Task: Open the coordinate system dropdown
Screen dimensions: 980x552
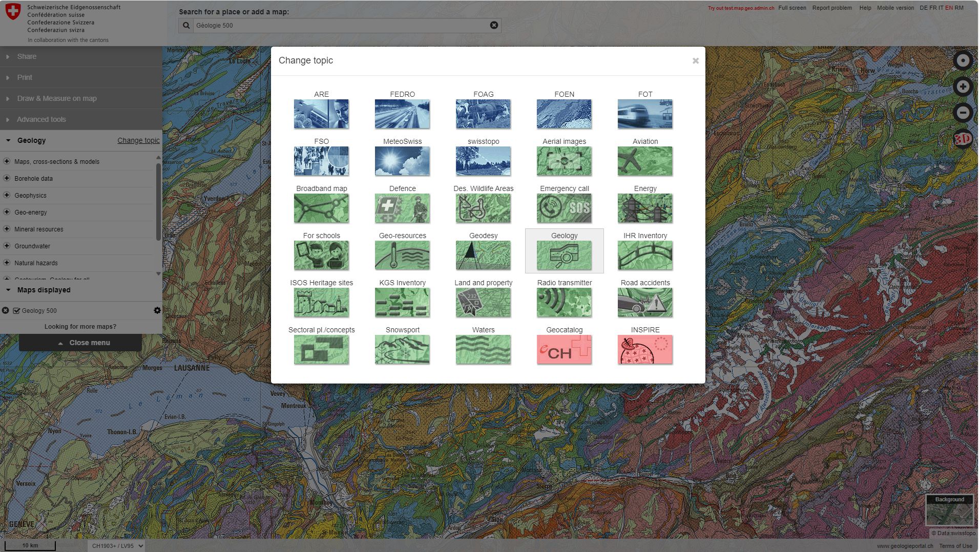Action: click(116, 546)
